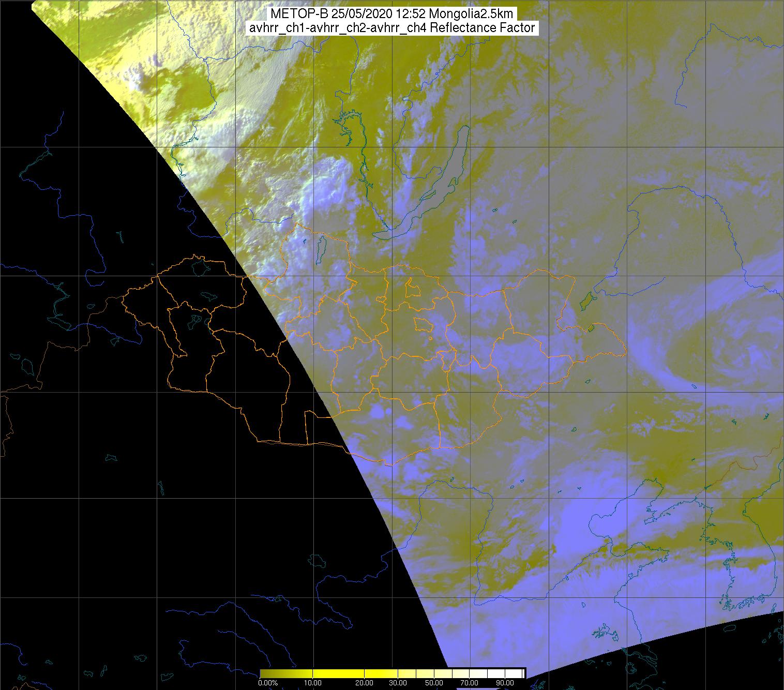
Task: Click the METOP-B 25/05/2020 12:52 title line
Action: click(x=391, y=13)
